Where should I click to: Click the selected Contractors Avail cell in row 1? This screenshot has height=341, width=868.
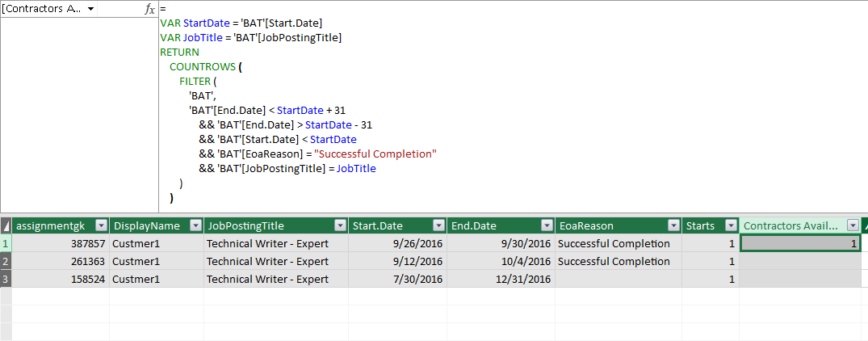(800, 243)
